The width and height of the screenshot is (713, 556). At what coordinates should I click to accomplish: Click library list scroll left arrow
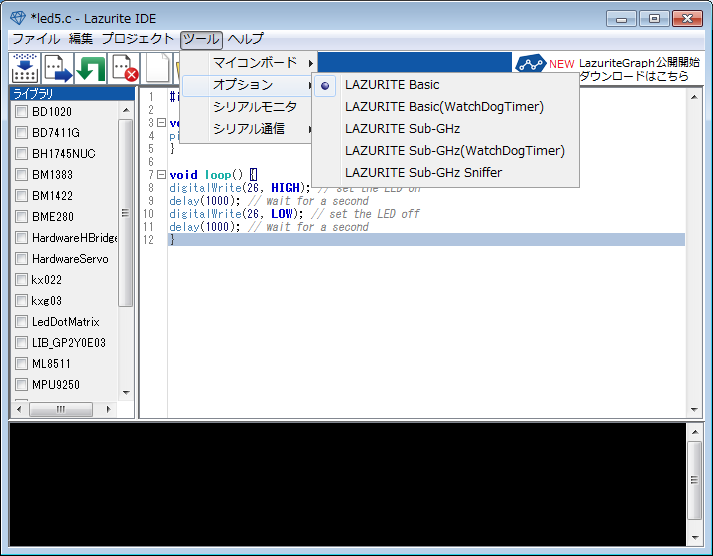tap(19, 409)
